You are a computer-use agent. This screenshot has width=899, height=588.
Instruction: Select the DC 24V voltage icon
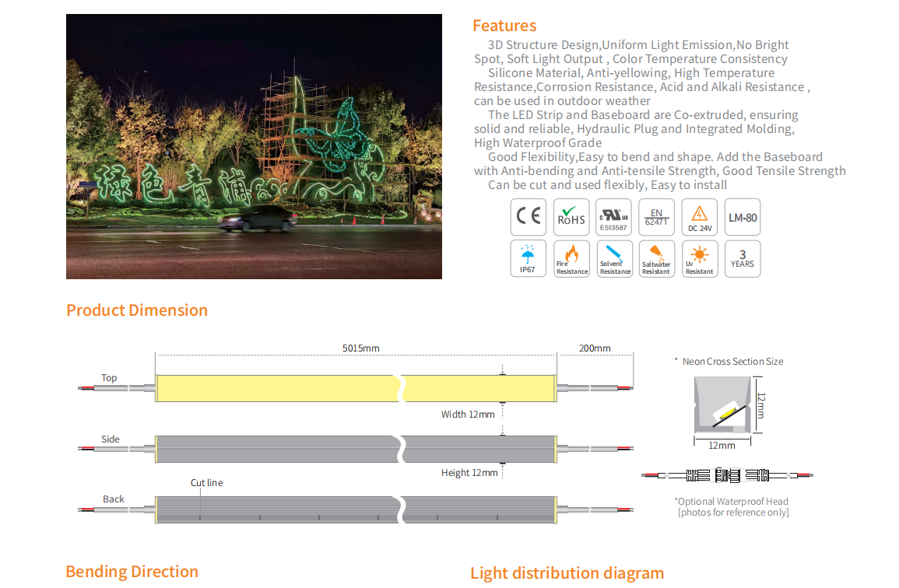pyautogui.click(x=699, y=217)
